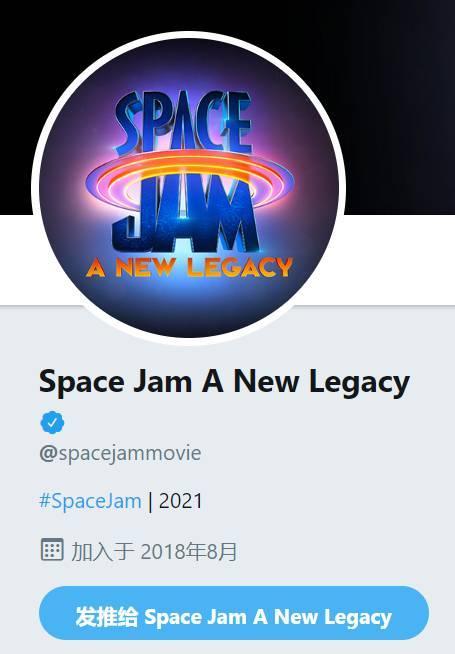Click the calendar icon beside join date

[x=52, y=549]
